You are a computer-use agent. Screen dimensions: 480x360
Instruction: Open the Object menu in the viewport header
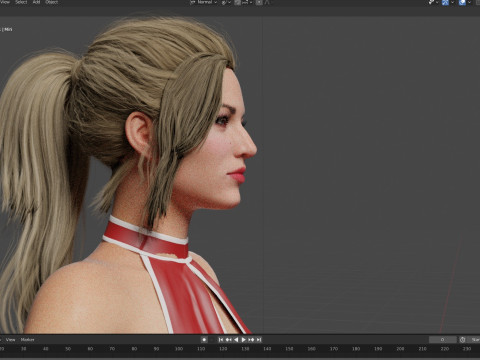click(51, 2)
